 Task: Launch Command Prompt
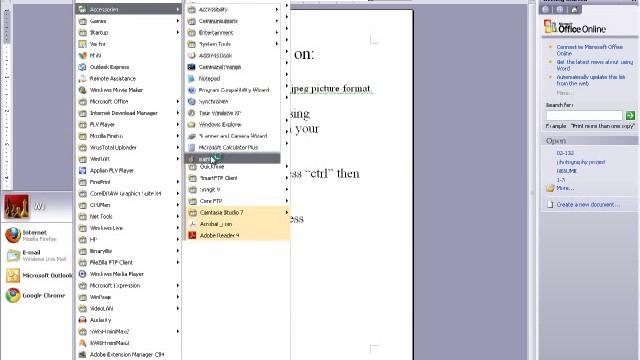click(x=233, y=67)
